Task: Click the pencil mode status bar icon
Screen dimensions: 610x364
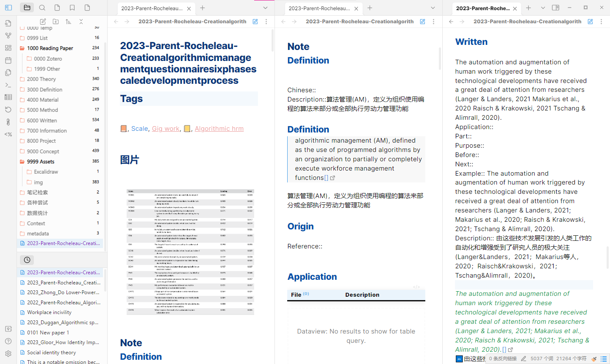Action: click(x=524, y=358)
